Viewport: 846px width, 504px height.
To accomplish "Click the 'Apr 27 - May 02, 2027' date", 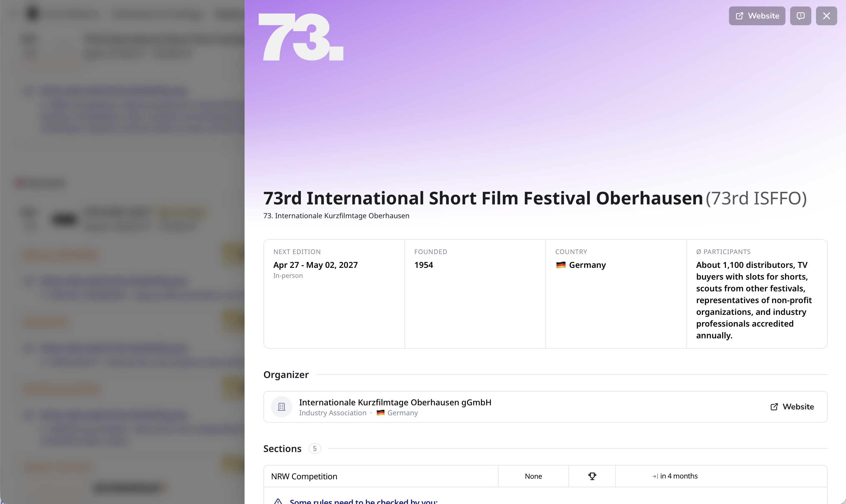I will point(315,265).
